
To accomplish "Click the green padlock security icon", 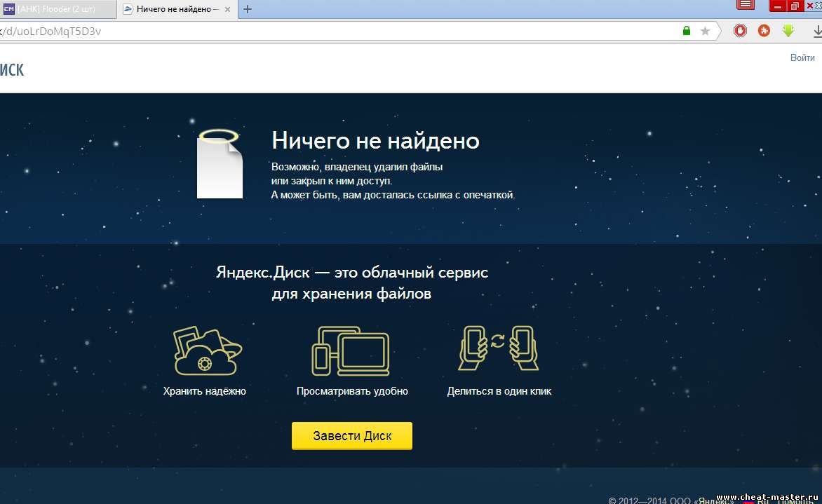I will coord(687,31).
